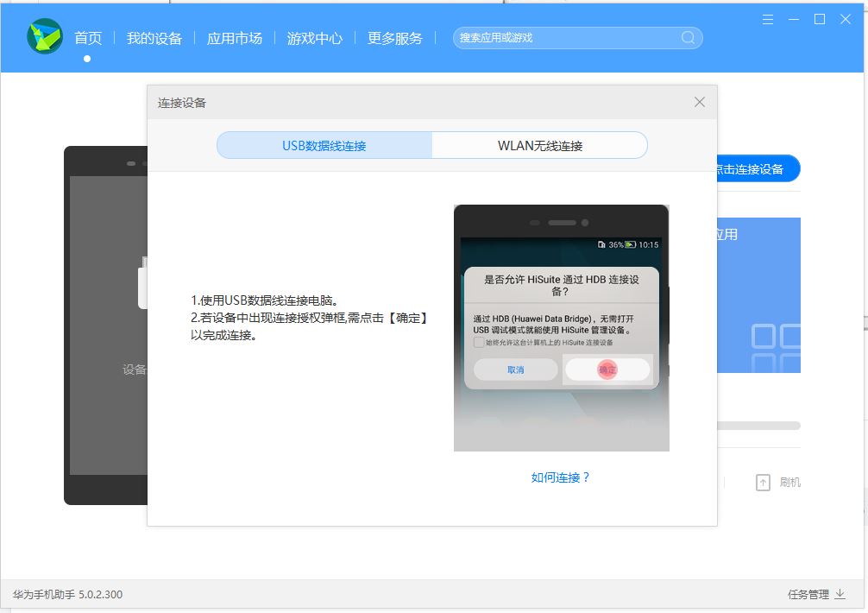The height and width of the screenshot is (613, 868).
Task: Open the 如何连接？ help link
Action: point(560,477)
